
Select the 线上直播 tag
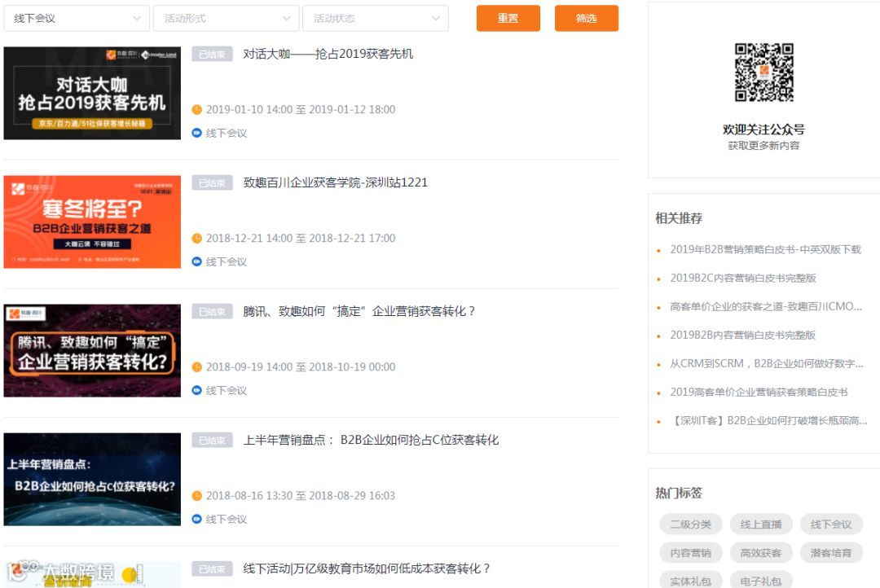761,524
